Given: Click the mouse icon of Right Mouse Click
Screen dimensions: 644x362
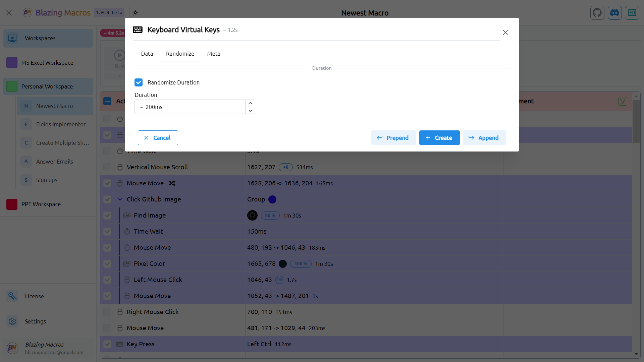Looking at the screenshot, I should point(120,312).
